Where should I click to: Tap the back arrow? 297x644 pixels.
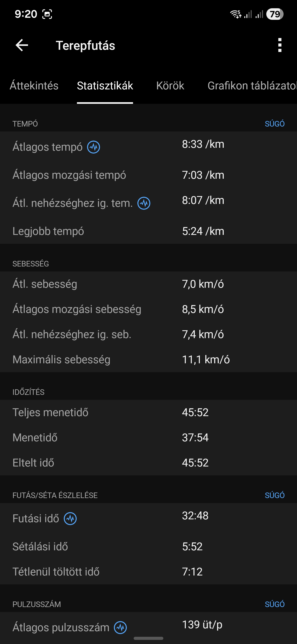(22, 45)
